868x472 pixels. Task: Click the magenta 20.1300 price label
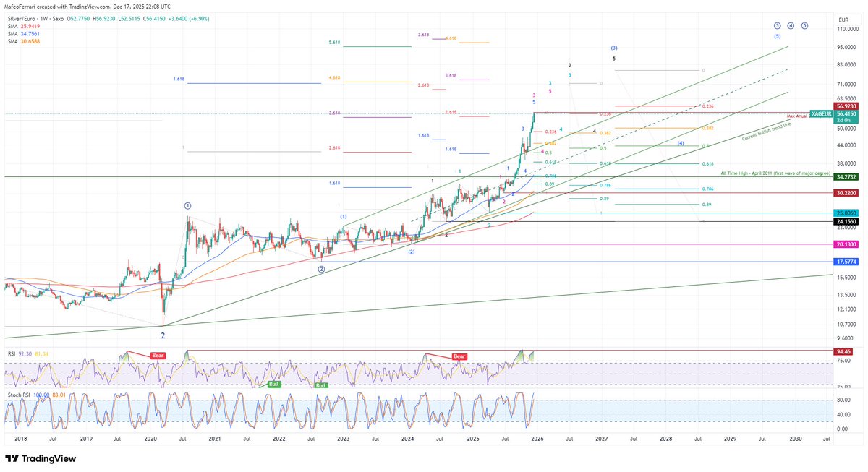pyautogui.click(x=846, y=244)
